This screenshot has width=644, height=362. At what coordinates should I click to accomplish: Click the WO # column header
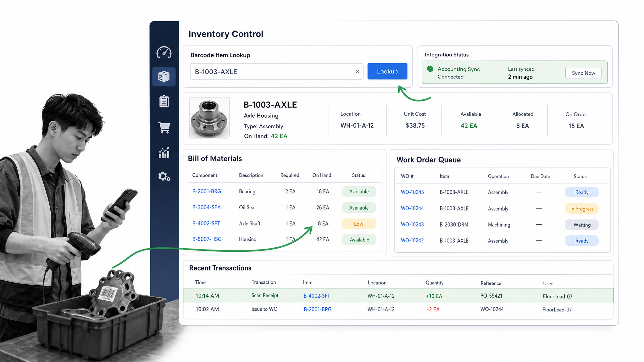407,176
